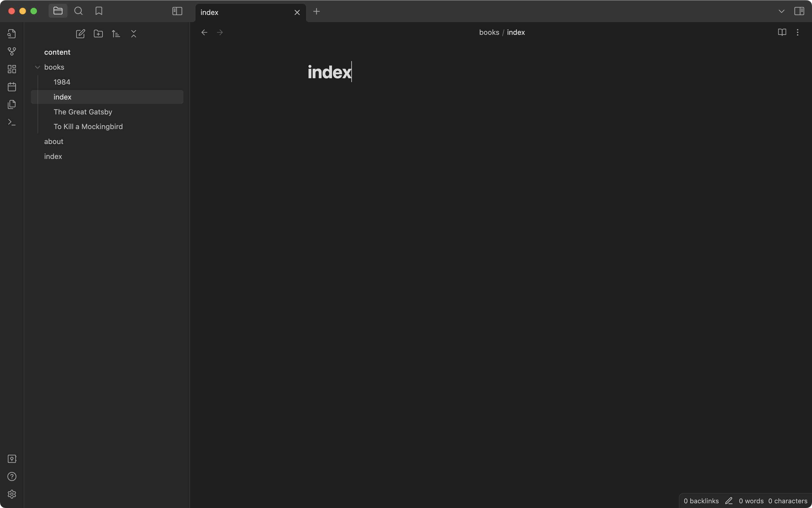Click the about page in sidebar
812x508 pixels.
pyautogui.click(x=53, y=142)
